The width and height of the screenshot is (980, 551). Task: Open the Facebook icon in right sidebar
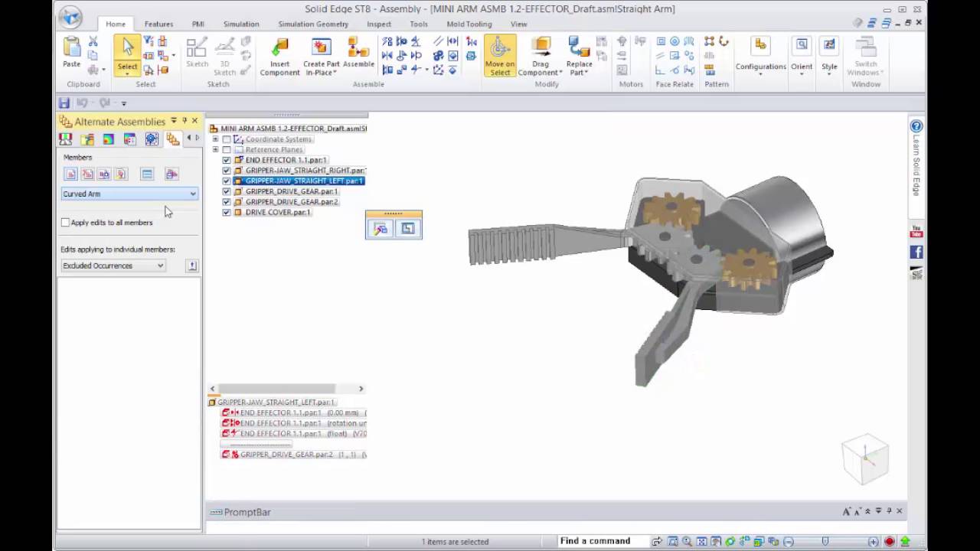[916, 252]
